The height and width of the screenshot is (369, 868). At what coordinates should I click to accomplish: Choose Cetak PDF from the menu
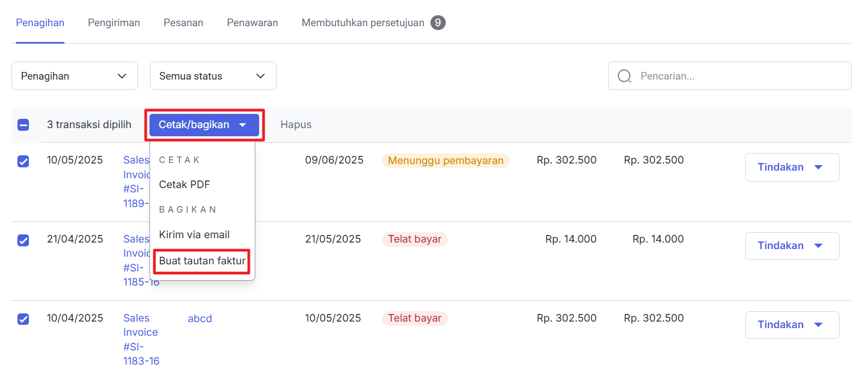[x=184, y=185]
